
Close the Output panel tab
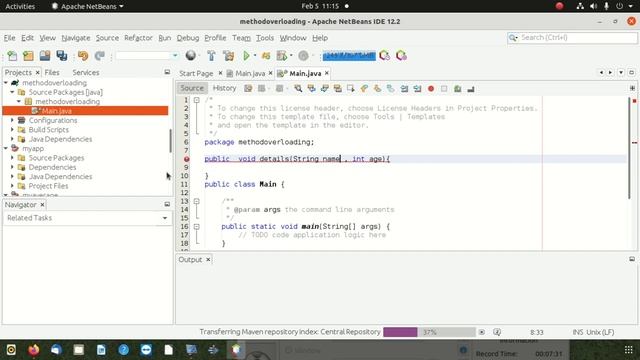pyautogui.click(x=208, y=260)
